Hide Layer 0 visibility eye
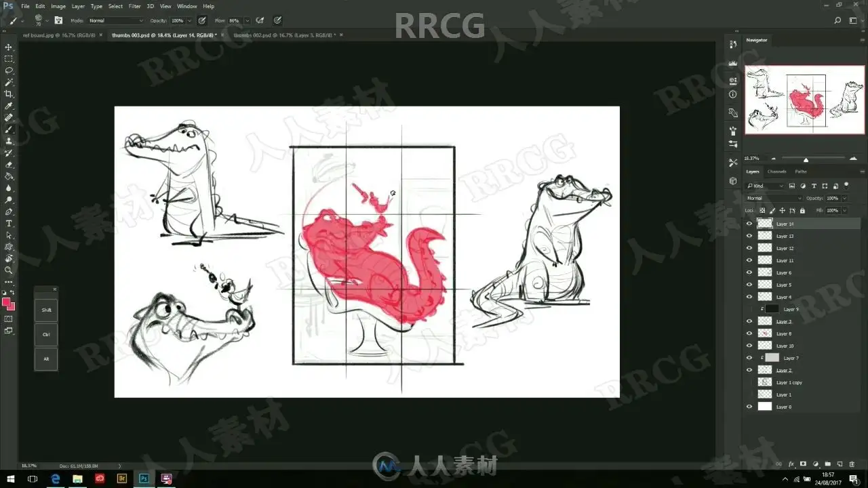 click(x=749, y=407)
